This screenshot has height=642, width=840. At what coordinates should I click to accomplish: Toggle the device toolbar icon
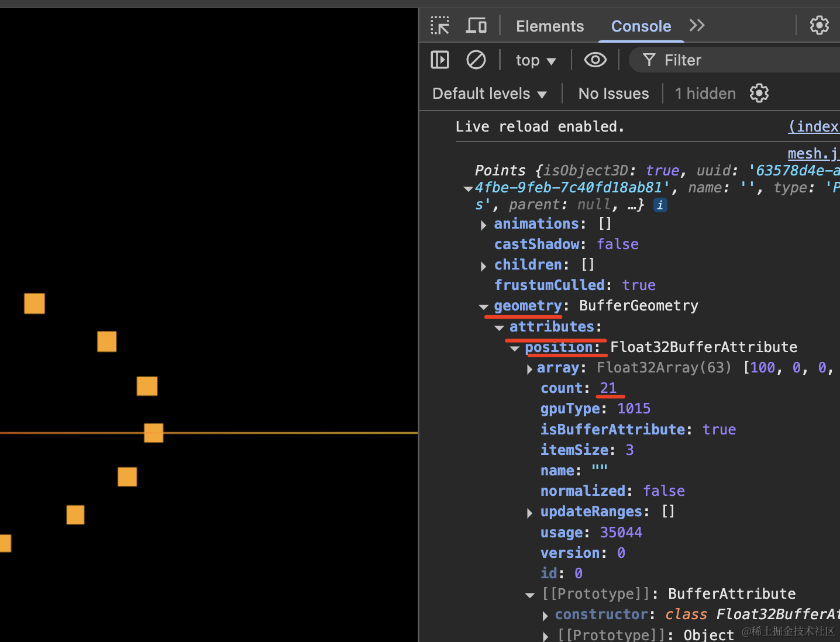pyautogui.click(x=476, y=26)
